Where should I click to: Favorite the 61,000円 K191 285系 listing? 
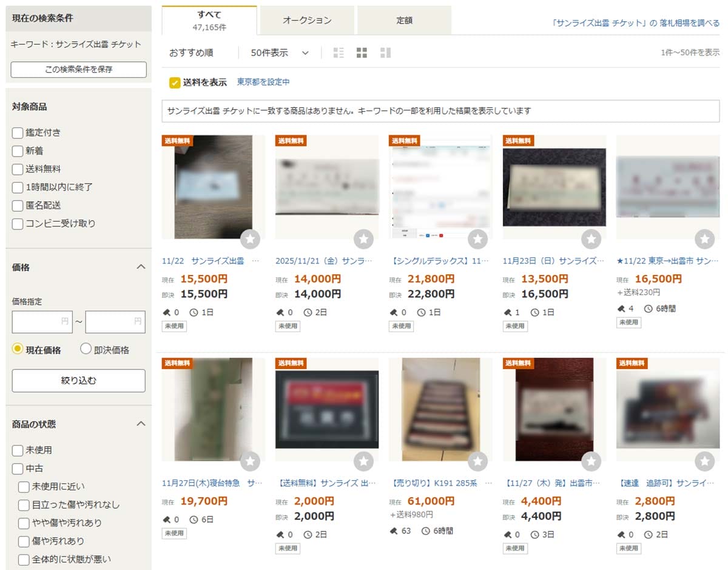[x=477, y=461]
